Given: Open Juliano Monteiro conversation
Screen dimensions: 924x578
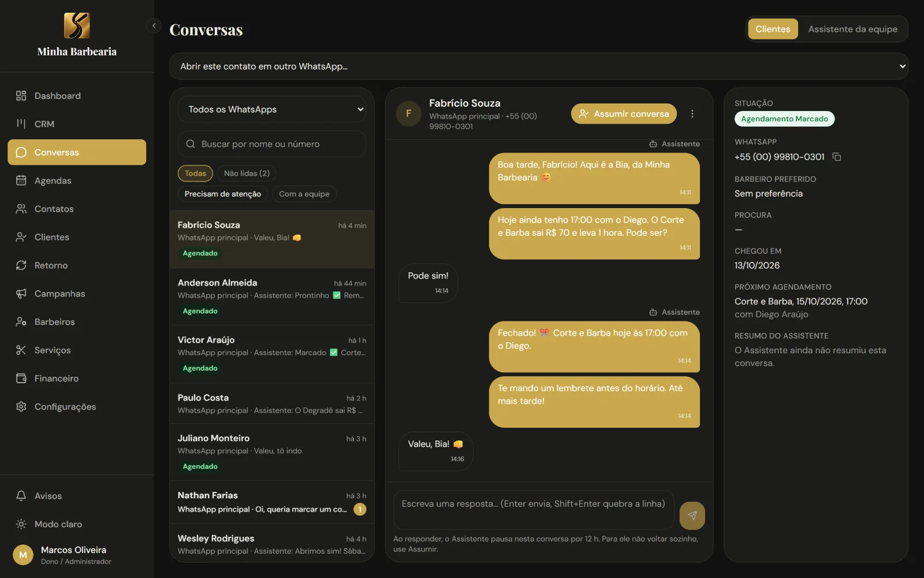Looking at the screenshot, I should click(x=272, y=452).
